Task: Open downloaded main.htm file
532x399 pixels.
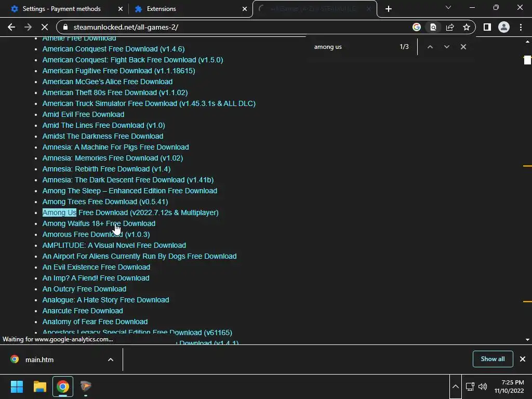Action: coord(39,360)
